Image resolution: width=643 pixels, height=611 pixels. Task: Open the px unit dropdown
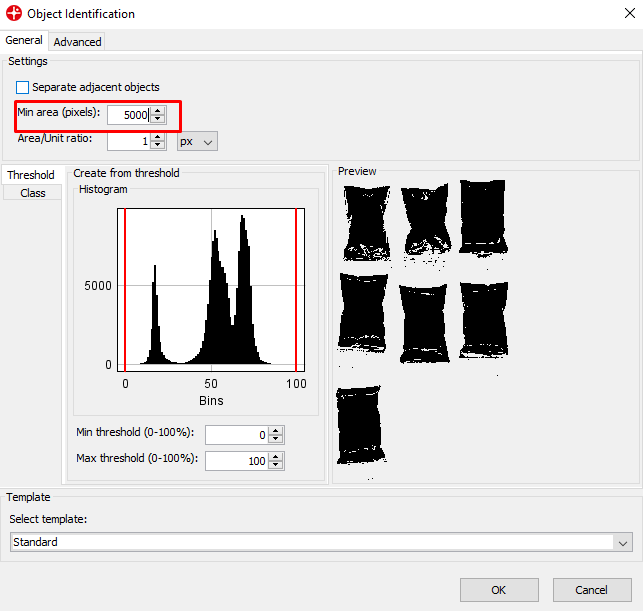coord(197,142)
